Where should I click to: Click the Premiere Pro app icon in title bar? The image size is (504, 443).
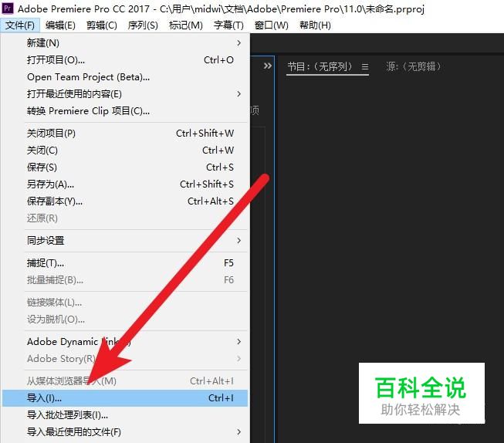coord(8,8)
